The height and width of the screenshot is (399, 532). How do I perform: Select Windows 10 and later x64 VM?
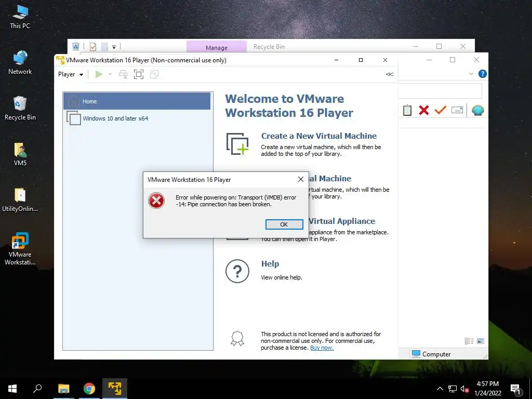tap(137, 118)
